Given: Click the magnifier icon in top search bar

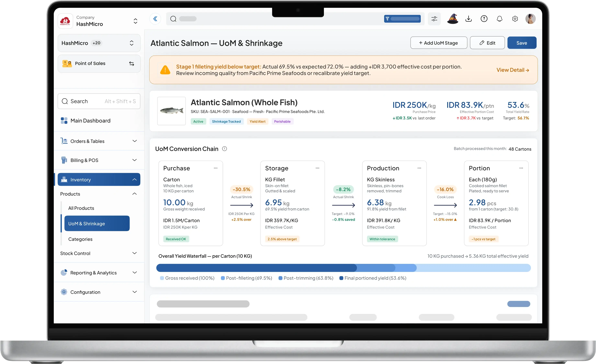Looking at the screenshot, I should click(173, 19).
